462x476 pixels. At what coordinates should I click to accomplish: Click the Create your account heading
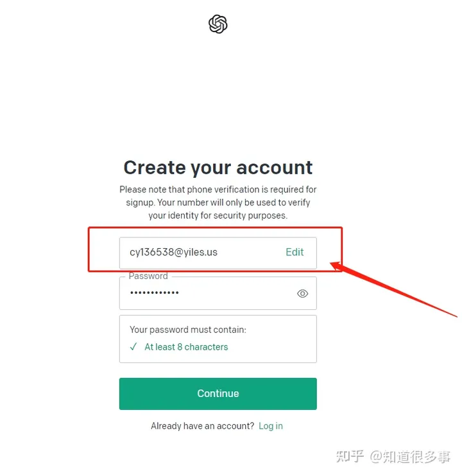tap(218, 167)
